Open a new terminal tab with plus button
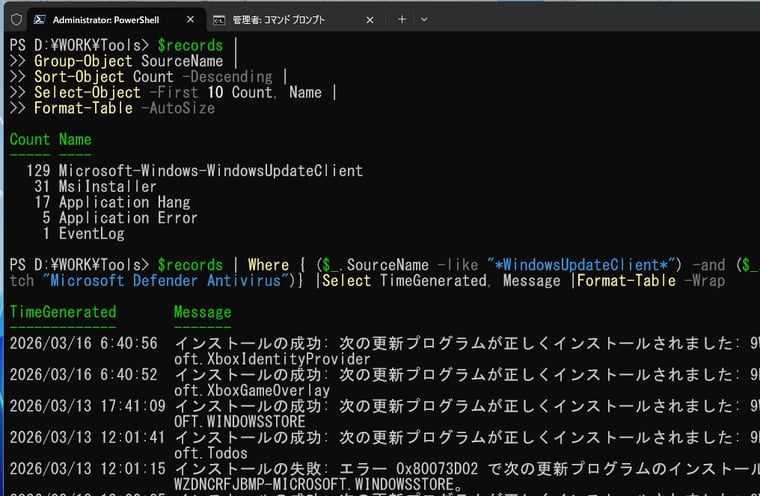 402,19
